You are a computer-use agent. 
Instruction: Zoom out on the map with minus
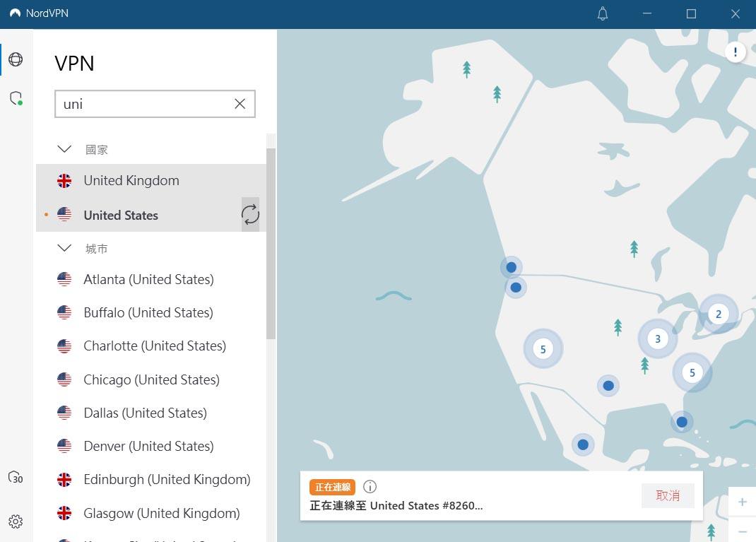click(743, 531)
